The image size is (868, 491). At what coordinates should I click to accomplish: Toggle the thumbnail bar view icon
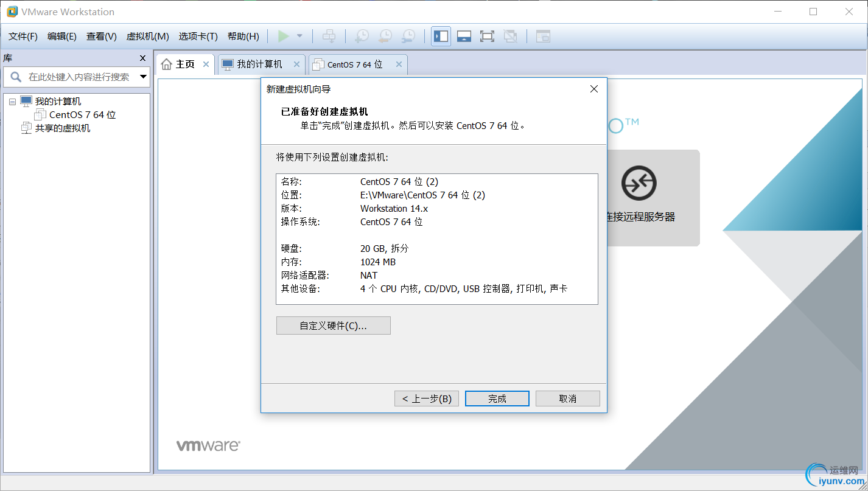point(464,37)
